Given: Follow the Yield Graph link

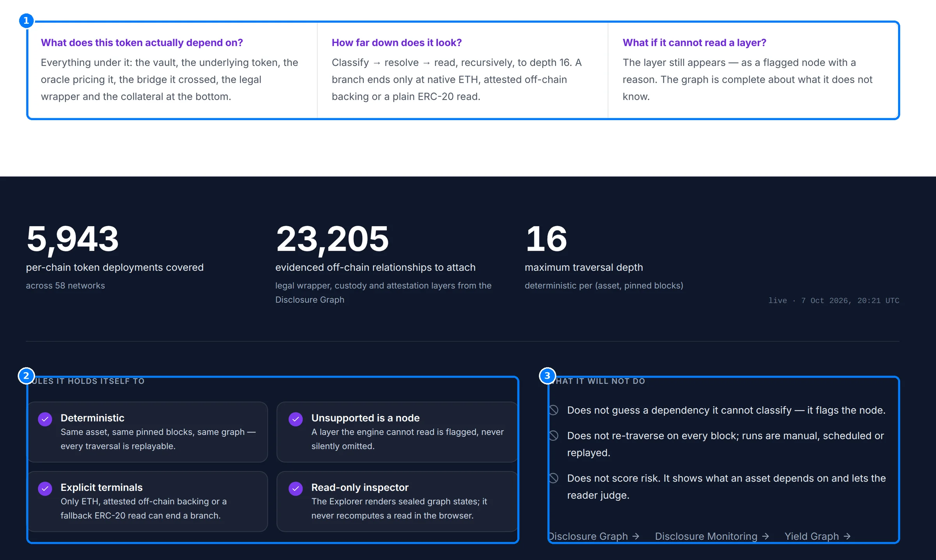Looking at the screenshot, I should 817,536.
